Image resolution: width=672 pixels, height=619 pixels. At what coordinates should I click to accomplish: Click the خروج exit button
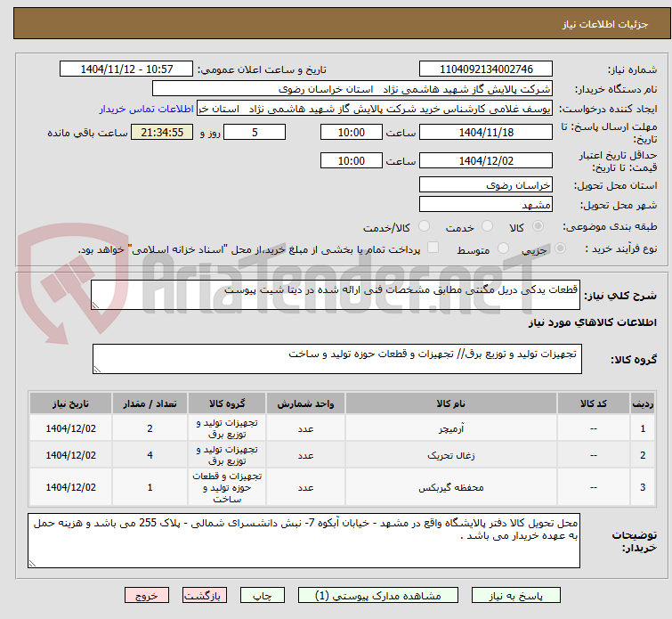pos(147,596)
